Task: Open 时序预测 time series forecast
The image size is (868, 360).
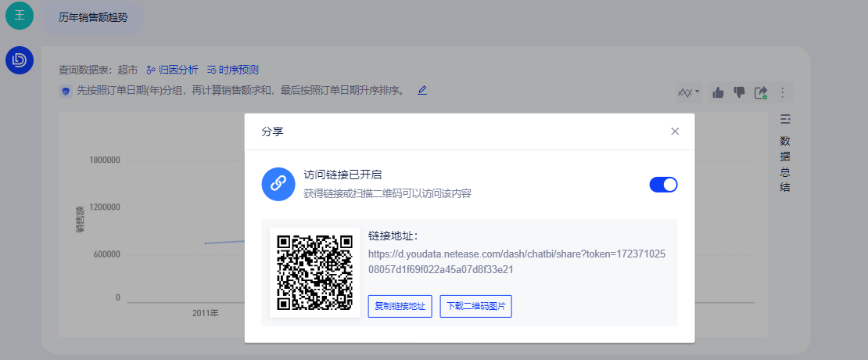Action: 232,70
